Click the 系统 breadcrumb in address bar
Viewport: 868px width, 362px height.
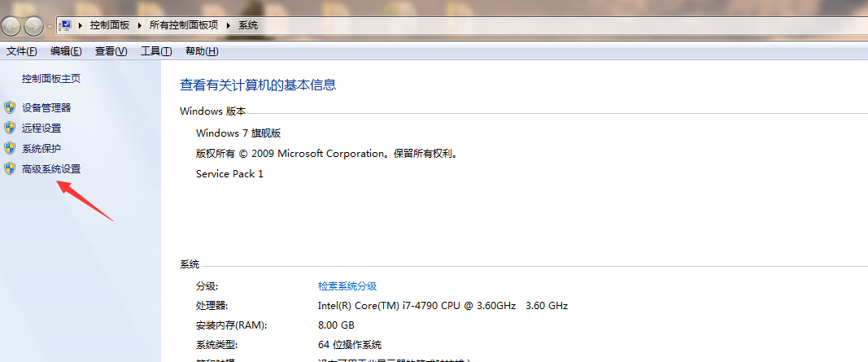pos(248,25)
